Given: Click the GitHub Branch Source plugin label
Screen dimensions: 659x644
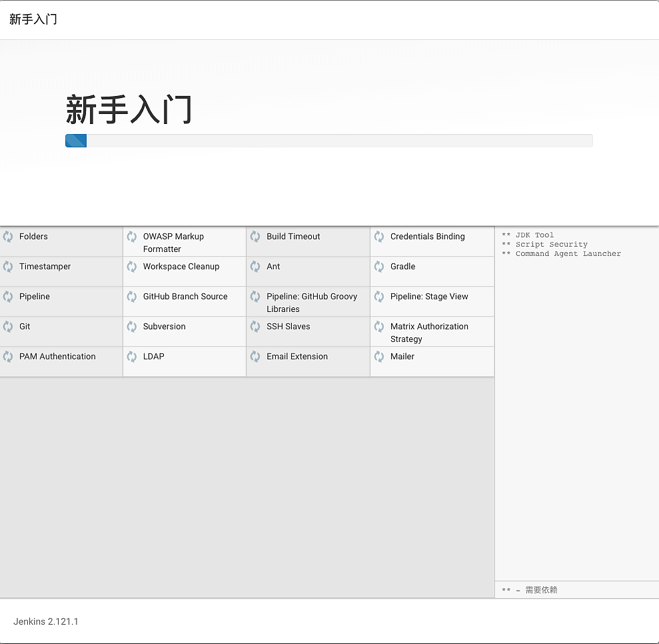Looking at the screenshot, I should (x=185, y=297).
